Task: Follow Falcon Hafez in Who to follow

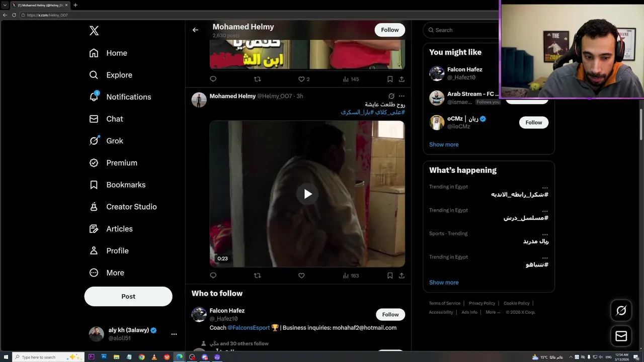Action: 390,314
